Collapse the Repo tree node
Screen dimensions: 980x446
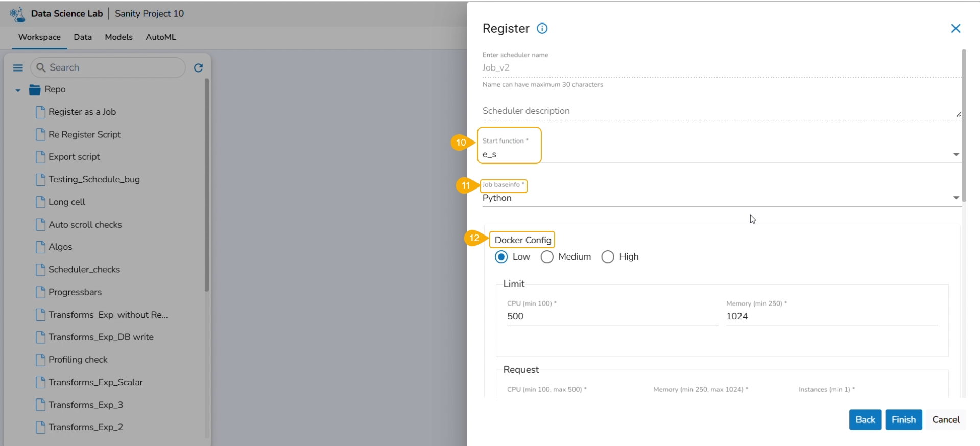[18, 90]
